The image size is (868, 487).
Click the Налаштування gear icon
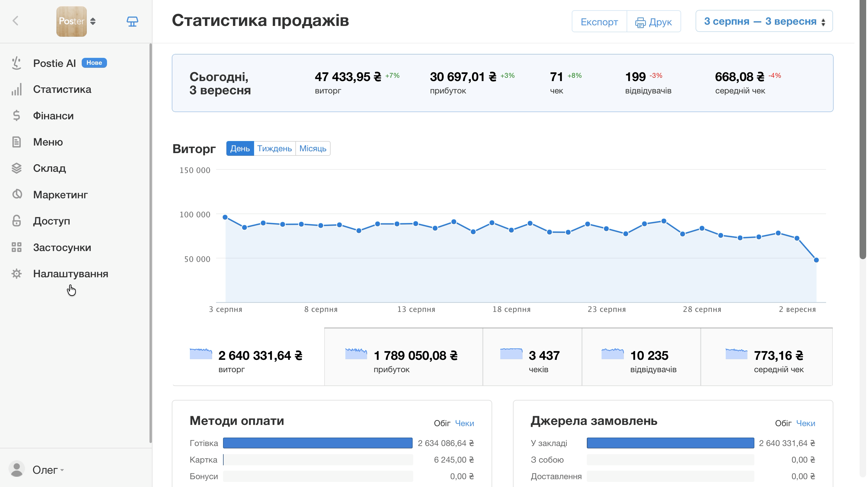(17, 274)
